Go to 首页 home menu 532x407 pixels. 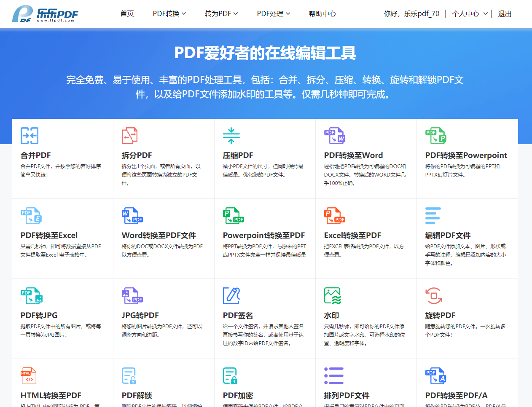click(127, 14)
